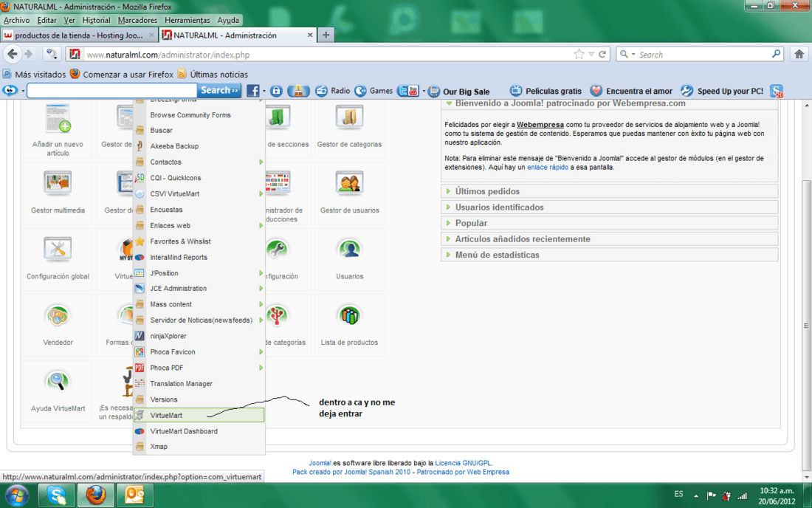Select Translation Manager menu entry
The height and width of the screenshot is (508, 812).
pos(199,384)
